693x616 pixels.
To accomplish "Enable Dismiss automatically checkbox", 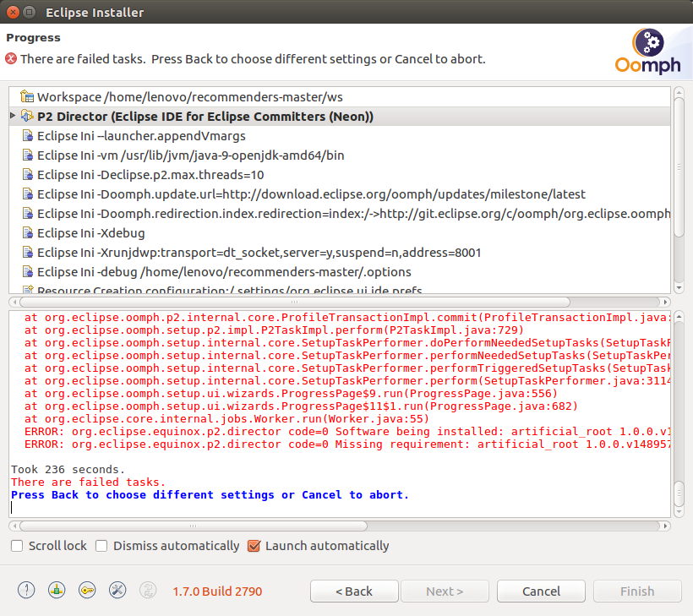I will pos(101,546).
